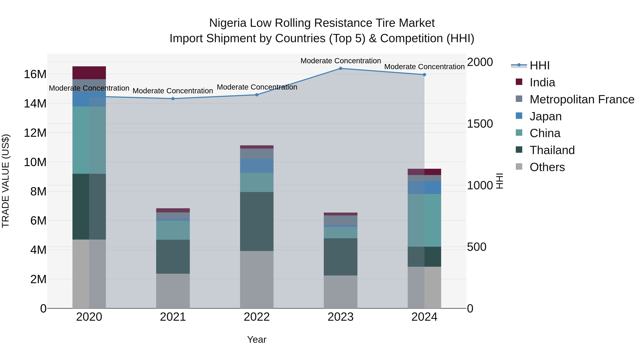Toggle the Metropolitan France legend entry
This screenshot has width=644, height=362.
(575, 99)
